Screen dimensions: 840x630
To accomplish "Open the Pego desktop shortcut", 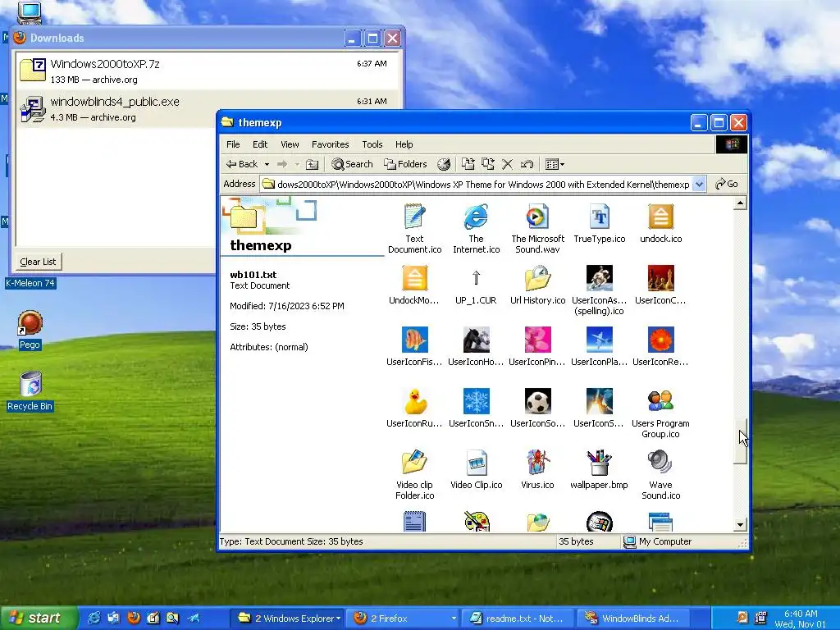I will pyautogui.click(x=30, y=330).
